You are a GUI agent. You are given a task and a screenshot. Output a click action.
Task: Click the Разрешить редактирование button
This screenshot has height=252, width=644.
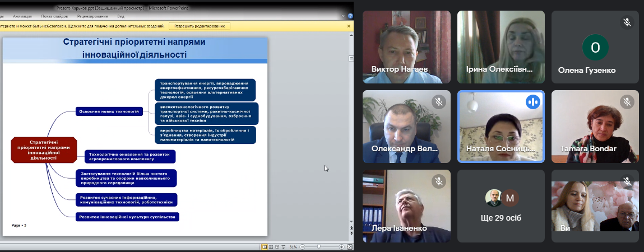200,26
